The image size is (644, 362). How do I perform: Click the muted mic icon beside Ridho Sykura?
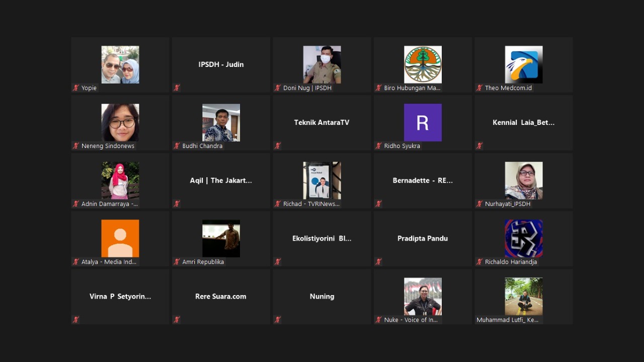378,146
